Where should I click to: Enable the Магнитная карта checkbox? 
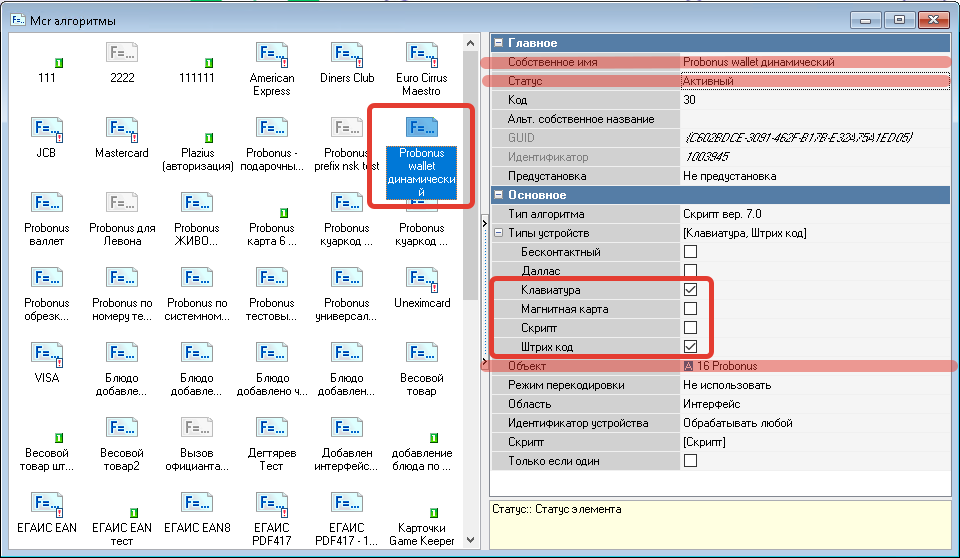(x=690, y=309)
